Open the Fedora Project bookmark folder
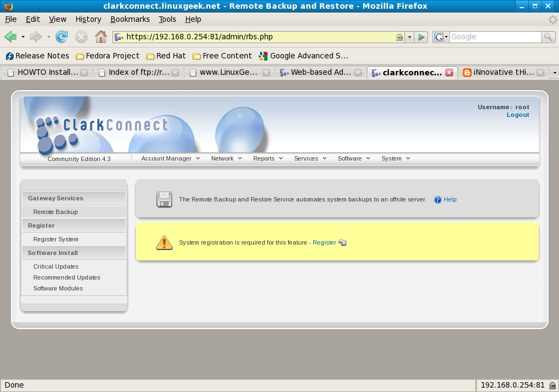The width and height of the screenshot is (559, 392). 108,56
